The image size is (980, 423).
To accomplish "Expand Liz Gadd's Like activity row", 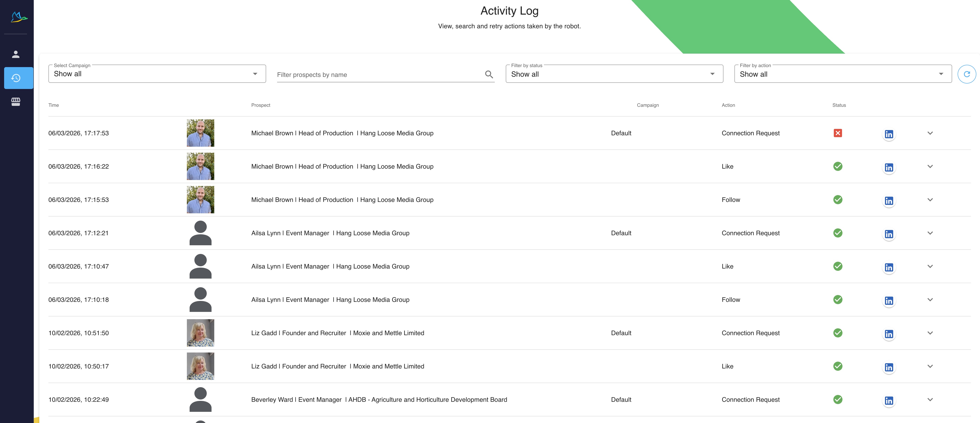I will click(930, 366).
